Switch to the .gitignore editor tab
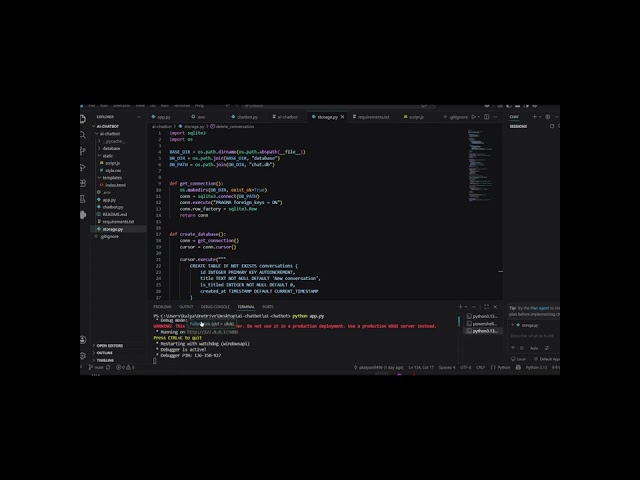640x480 pixels. point(456,117)
